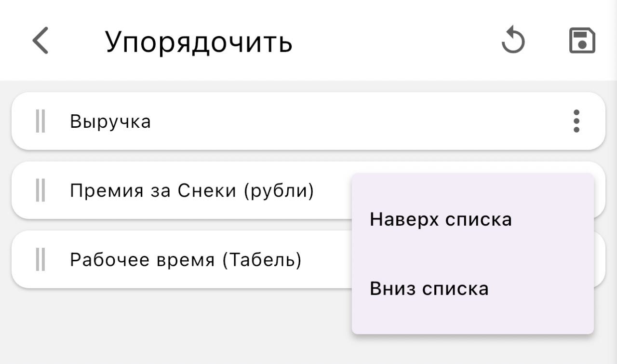Choose "Вниз списка" in the popup menu
Screen dimensions: 617x364
tap(429, 288)
